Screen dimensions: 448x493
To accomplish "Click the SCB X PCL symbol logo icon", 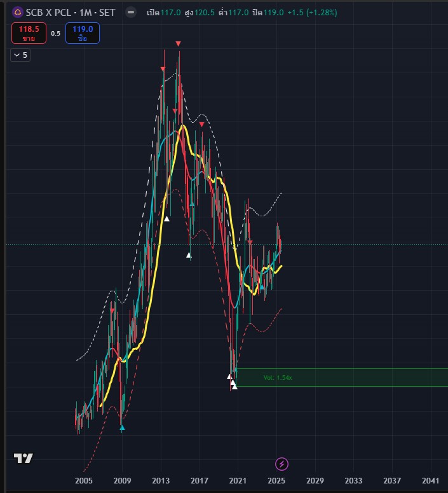I will click(x=18, y=12).
